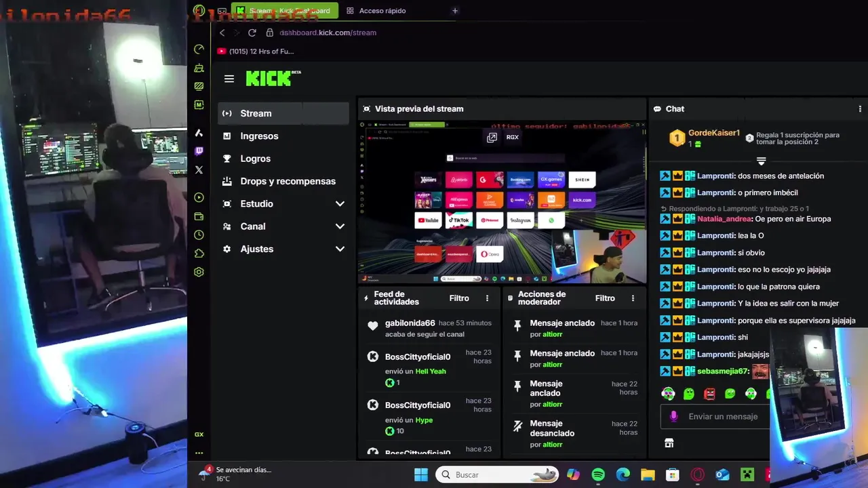Screen dimensions: 868x488
Task: Click the Estudio sidebar item
Action: pos(256,204)
